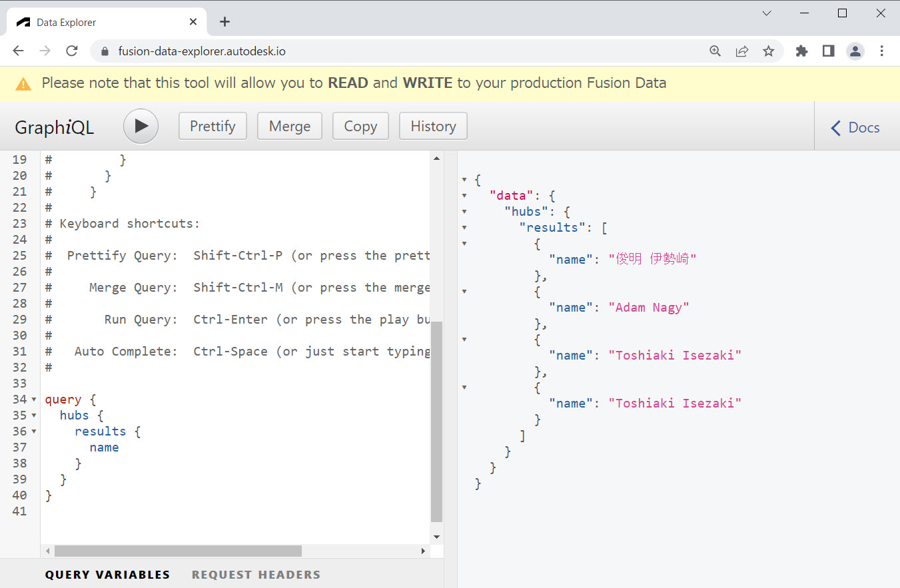900x588 pixels.
Task: Open the Chrome three-dot menu
Action: coord(882,51)
